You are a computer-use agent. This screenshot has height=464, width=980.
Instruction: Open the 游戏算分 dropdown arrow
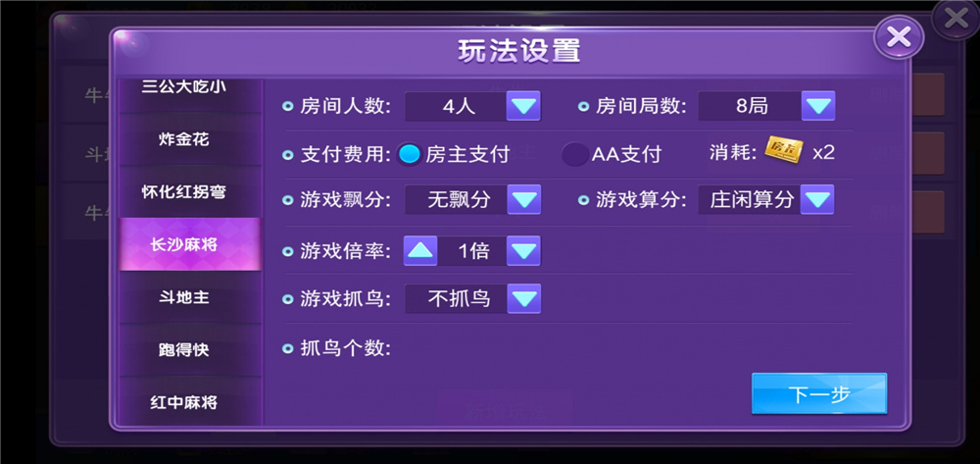816,200
